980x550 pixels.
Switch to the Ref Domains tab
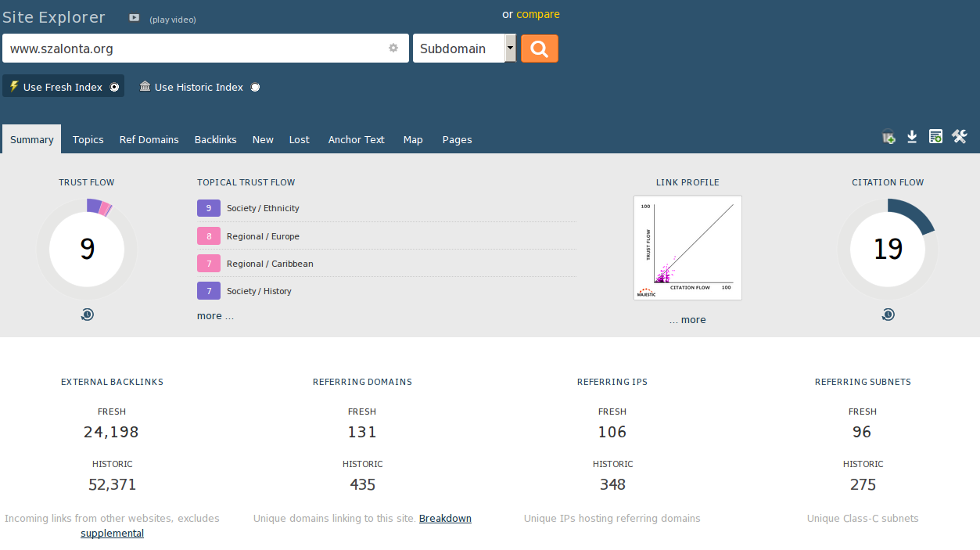pyautogui.click(x=149, y=139)
